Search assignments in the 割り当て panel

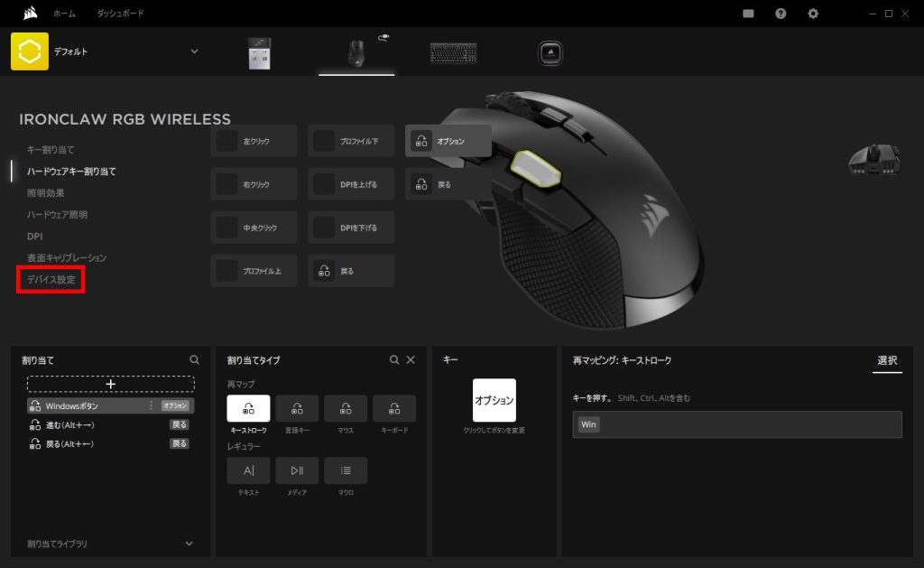coord(195,359)
